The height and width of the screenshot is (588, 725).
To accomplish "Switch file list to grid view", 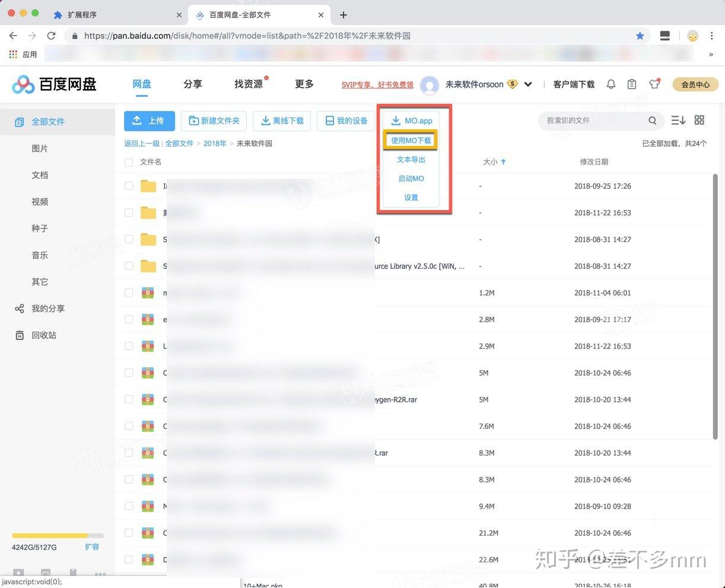I will [x=699, y=120].
